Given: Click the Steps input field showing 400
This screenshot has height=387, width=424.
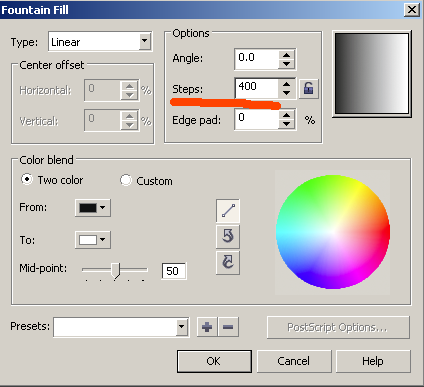Looking at the screenshot, I should (256, 88).
